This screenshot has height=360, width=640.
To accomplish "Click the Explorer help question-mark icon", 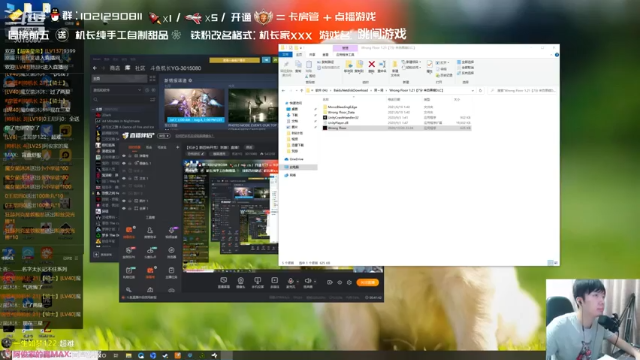I will coord(557,54).
